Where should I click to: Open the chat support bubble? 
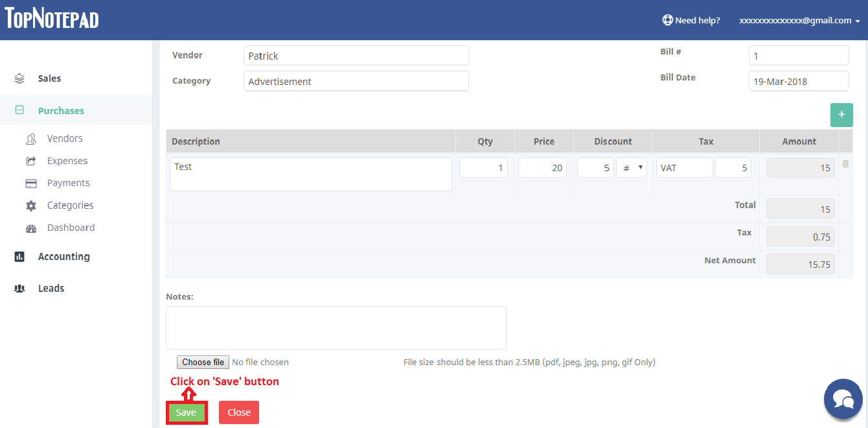[x=843, y=399]
